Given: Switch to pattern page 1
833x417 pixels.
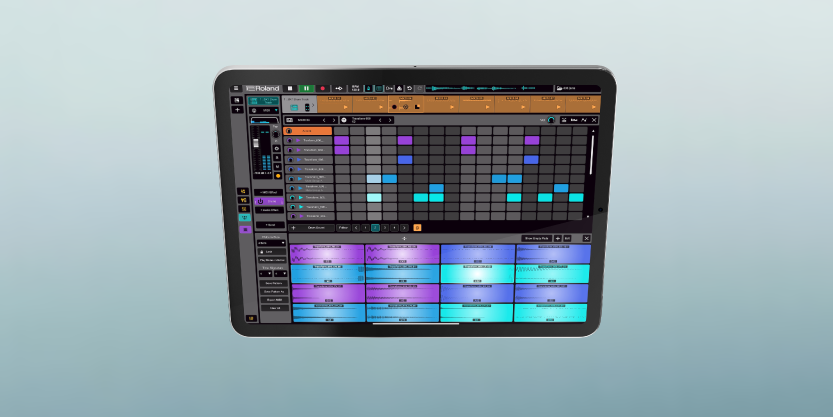Looking at the screenshot, I should pos(366,228).
